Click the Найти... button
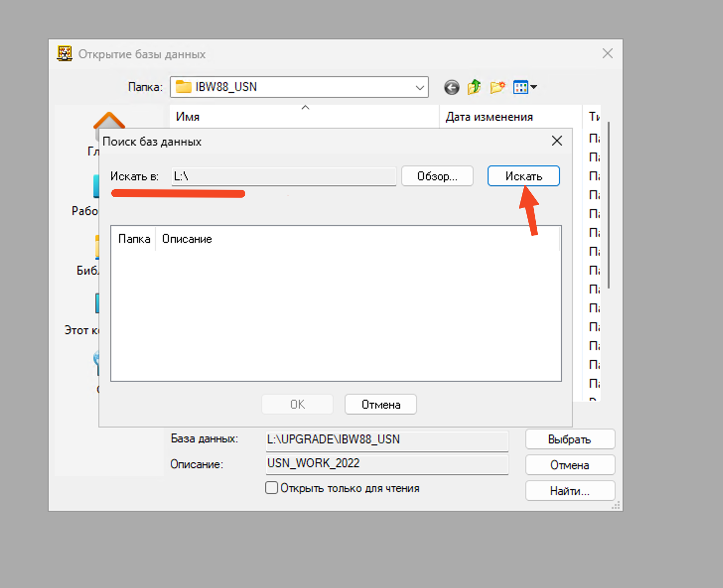This screenshot has height=588, width=723. click(x=570, y=491)
